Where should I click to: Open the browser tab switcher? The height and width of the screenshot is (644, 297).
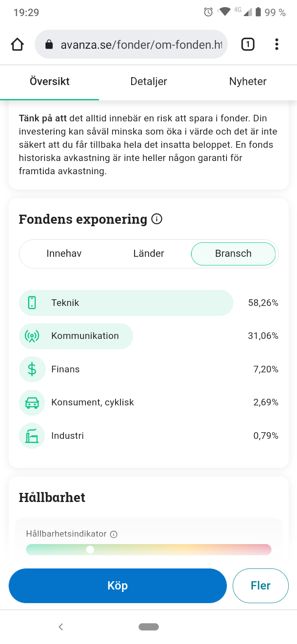pyautogui.click(x=247, y=45)
